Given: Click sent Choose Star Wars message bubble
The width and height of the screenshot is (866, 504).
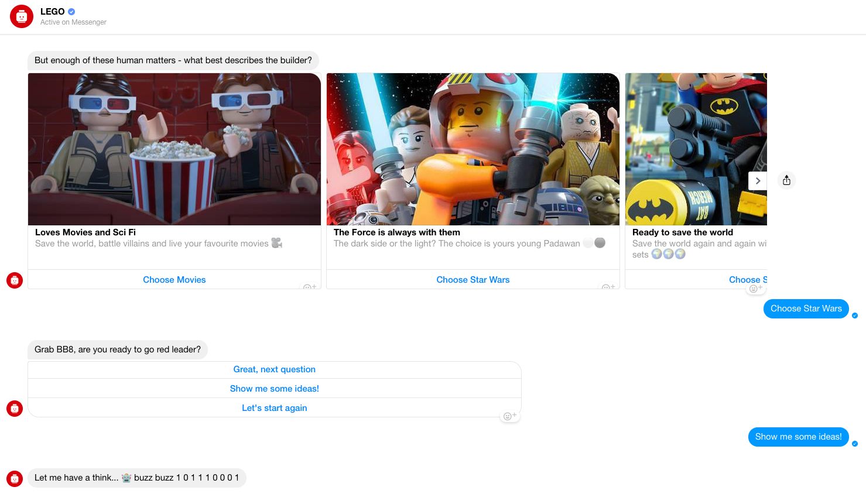Looking at the screenshot, I should [x=806, y=308].
